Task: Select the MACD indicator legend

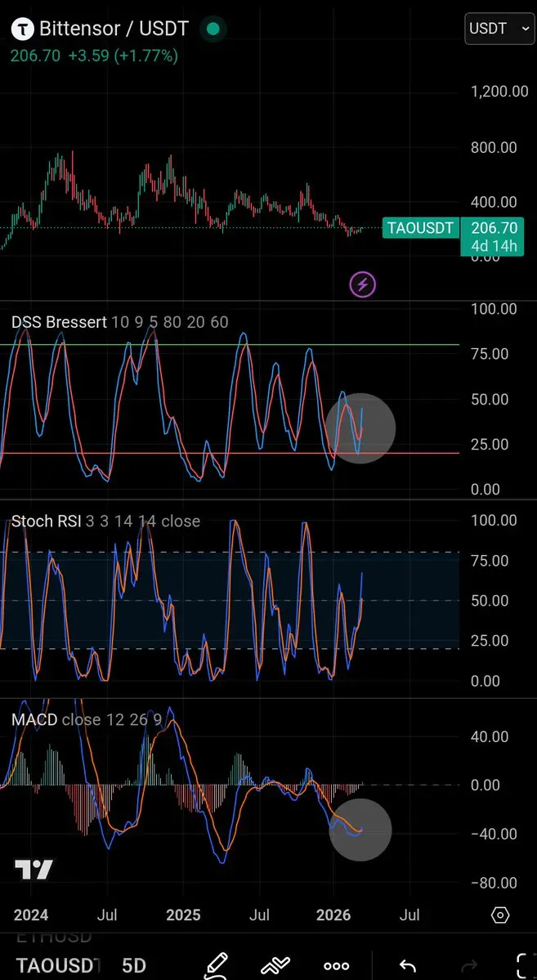Action: pyautogui.click(x=87, y=719)
